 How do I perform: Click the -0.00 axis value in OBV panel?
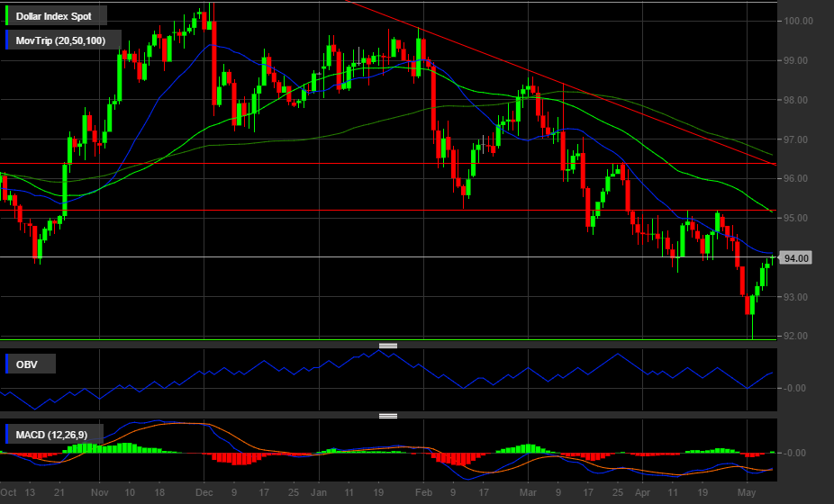point(796,389)
